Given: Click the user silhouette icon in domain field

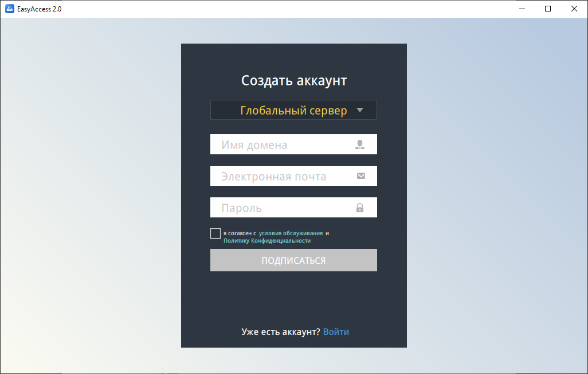Looking at the screenshot, I should 360,145.
